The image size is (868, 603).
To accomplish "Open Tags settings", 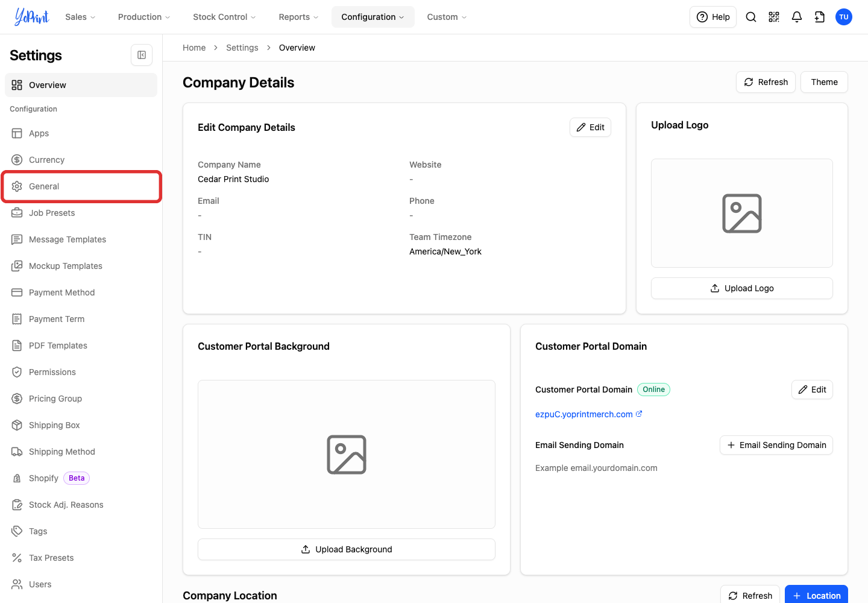I will (x=81, y=531).
